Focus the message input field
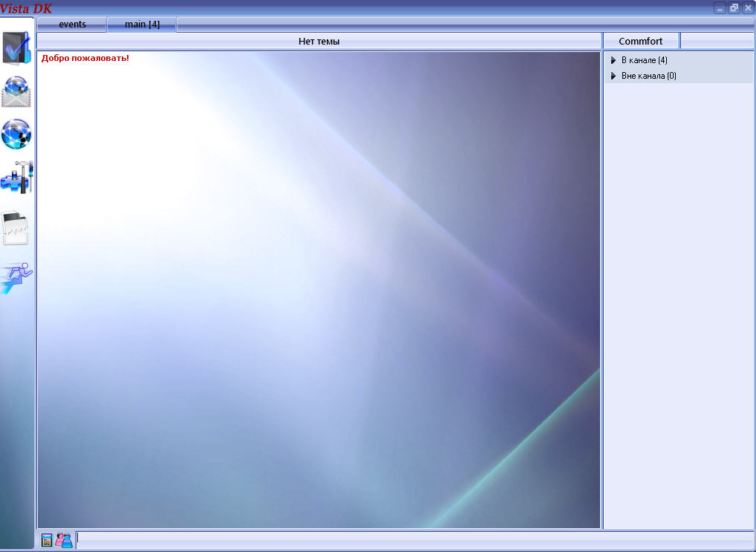The image size is (756, 552). click(x=415, y=540)
